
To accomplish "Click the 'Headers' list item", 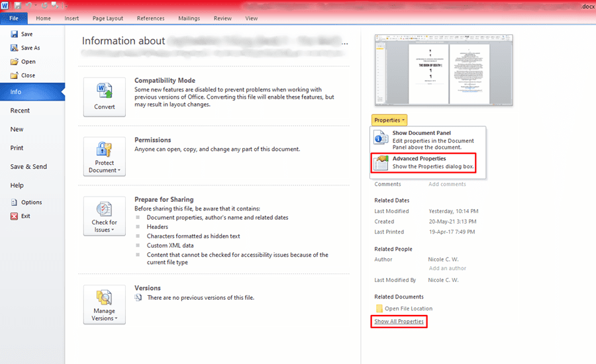I will [x=158, y=227].
